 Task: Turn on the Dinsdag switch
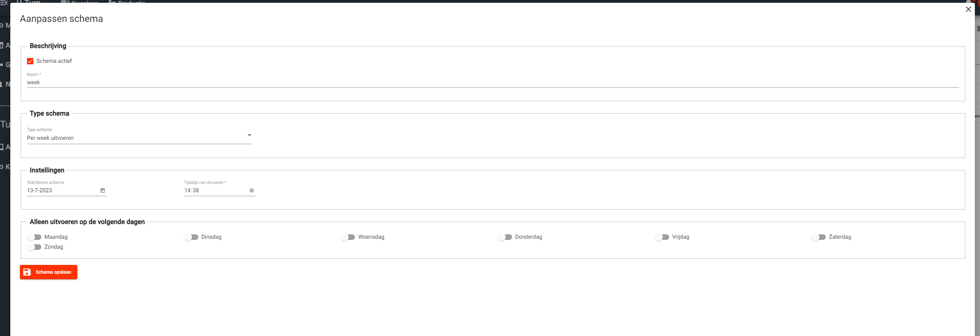pyautogui.click(x=191, y=237)
